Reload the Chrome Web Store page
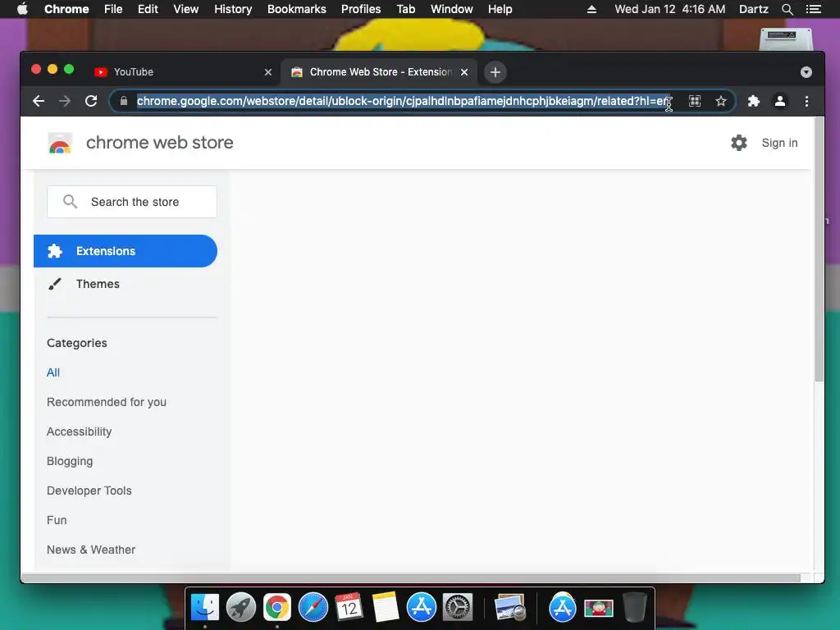This screenshot has width=840, height=630. point(91,101)
